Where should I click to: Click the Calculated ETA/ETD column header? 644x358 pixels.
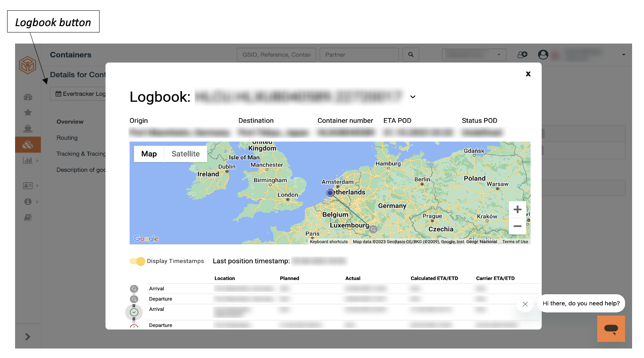point(434,278)
